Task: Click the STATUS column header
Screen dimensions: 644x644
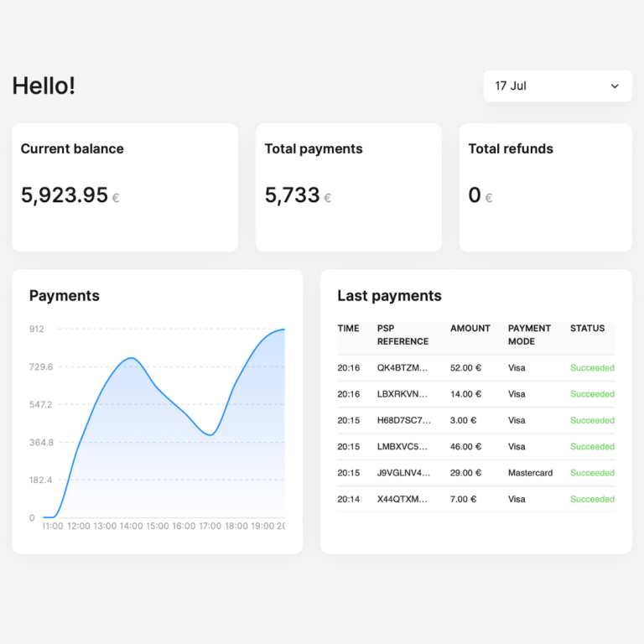Action: (587, 329)
